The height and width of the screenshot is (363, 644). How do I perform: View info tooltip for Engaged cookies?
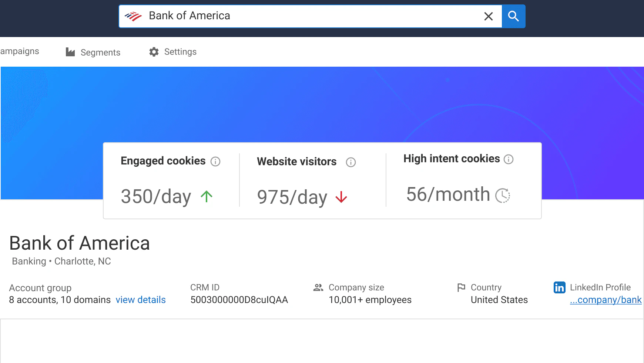[217, 161]
